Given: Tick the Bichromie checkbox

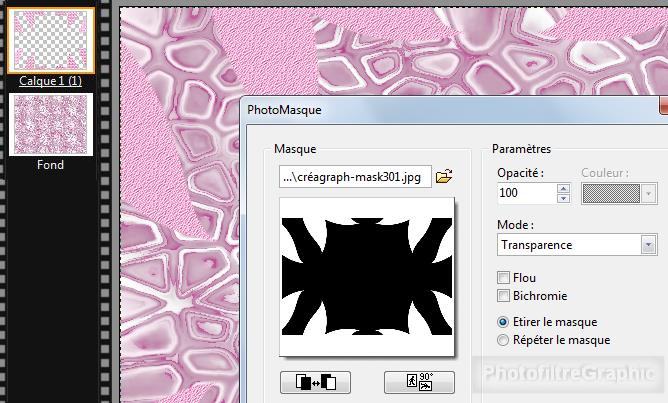Looking at the screenshot, I should (504, 295).
